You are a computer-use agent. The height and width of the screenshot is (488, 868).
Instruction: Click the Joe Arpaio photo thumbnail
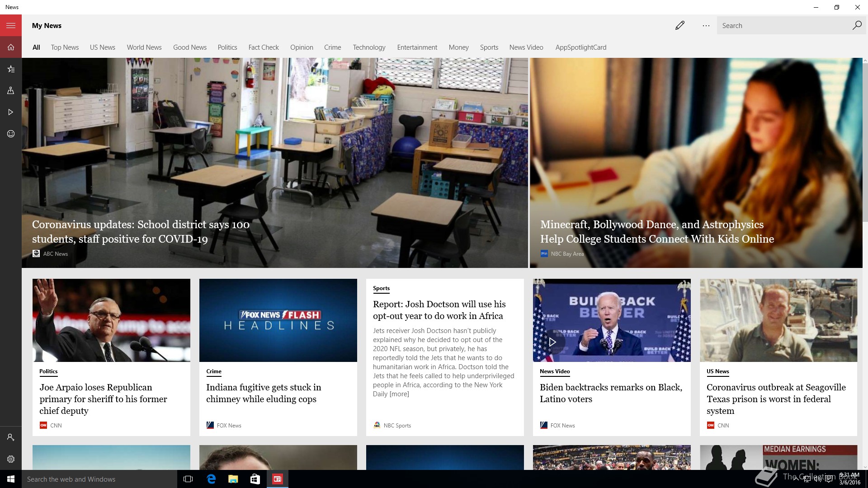coord(111,320)
